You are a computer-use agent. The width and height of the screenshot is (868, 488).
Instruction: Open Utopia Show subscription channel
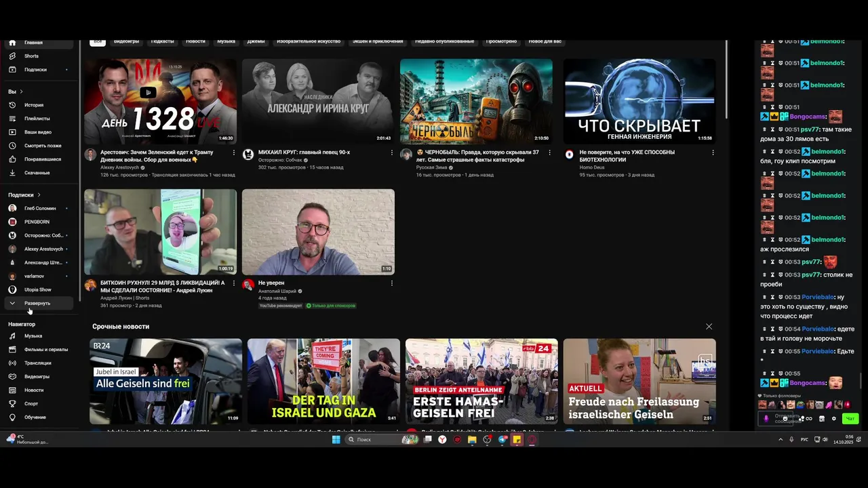tap(39, 289)
